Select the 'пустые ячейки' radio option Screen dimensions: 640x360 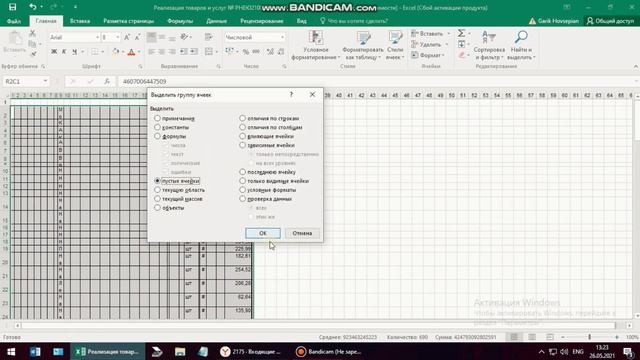pyautogui.click(x=157, y=180)
